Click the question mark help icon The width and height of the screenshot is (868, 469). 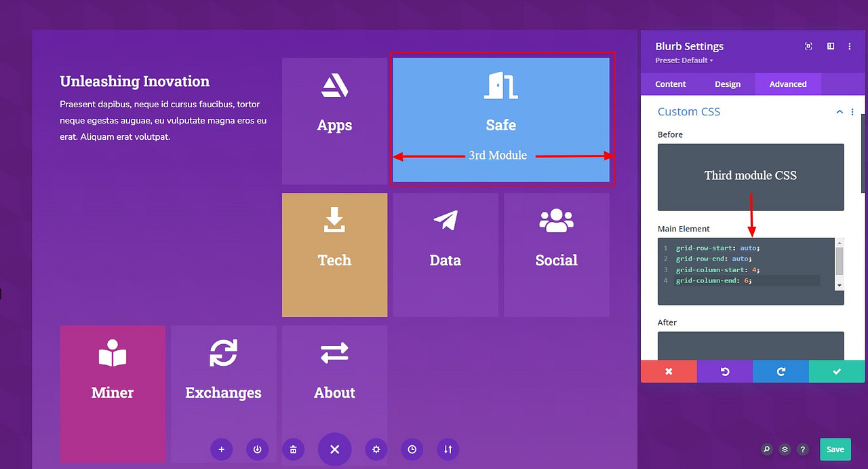point(803,449)
